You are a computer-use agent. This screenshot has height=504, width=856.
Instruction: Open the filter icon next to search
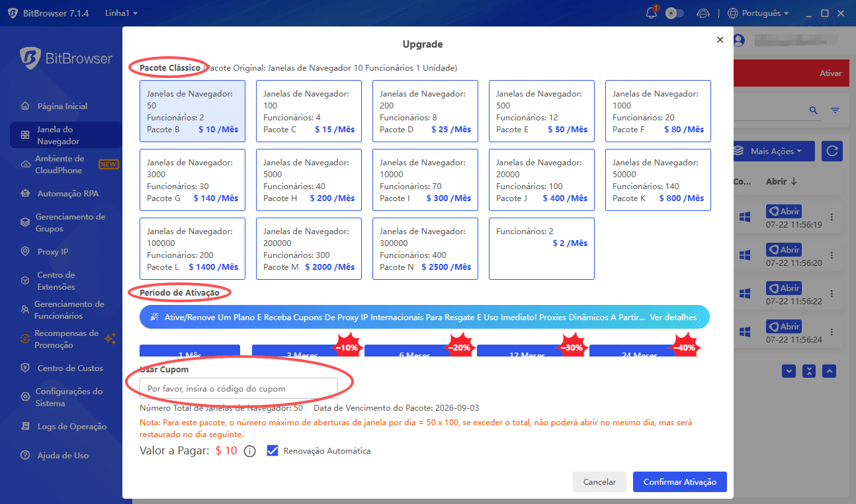[835, 110]
